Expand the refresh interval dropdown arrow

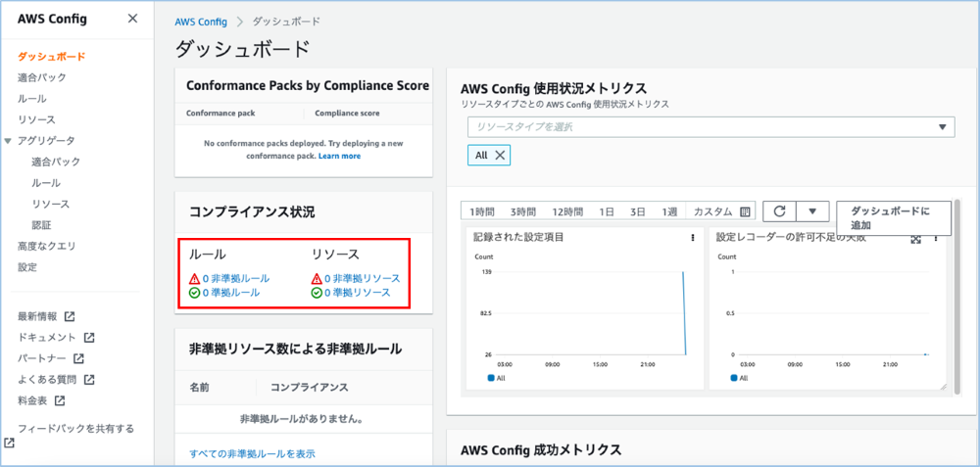click(x=812, y=211)
